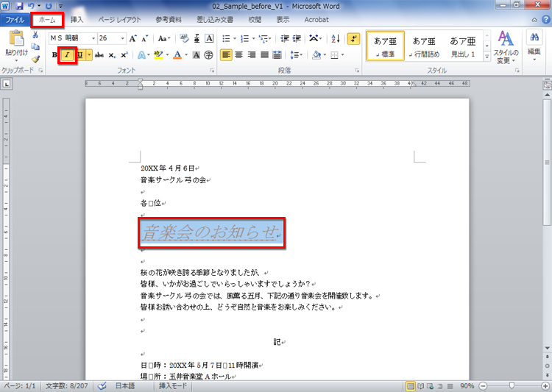The image size is (552, 392).
Task: Increase paragraph indent
Action: [297, 38]
